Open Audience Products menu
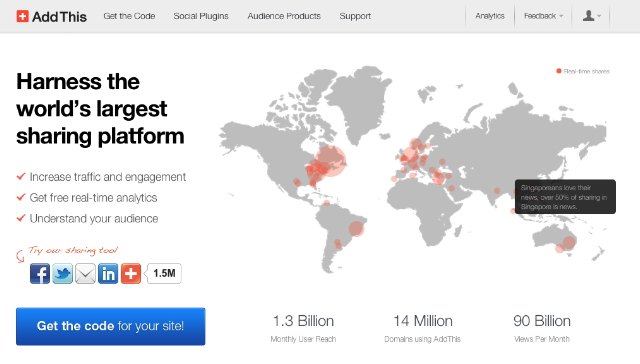This screenshot has height=364, width=640. point(284,16)
